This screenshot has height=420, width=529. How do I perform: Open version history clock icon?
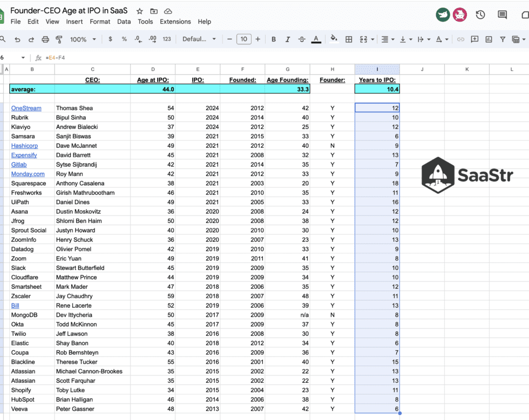coord(480,15)
